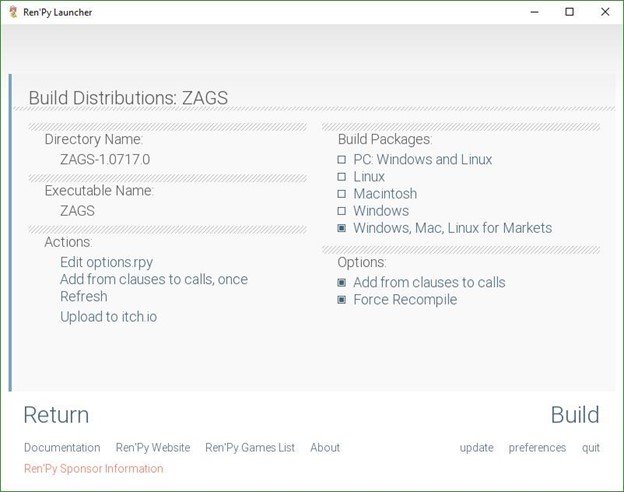
Task: Close the Ren'Py Launcher window
Action: (605, 12)
